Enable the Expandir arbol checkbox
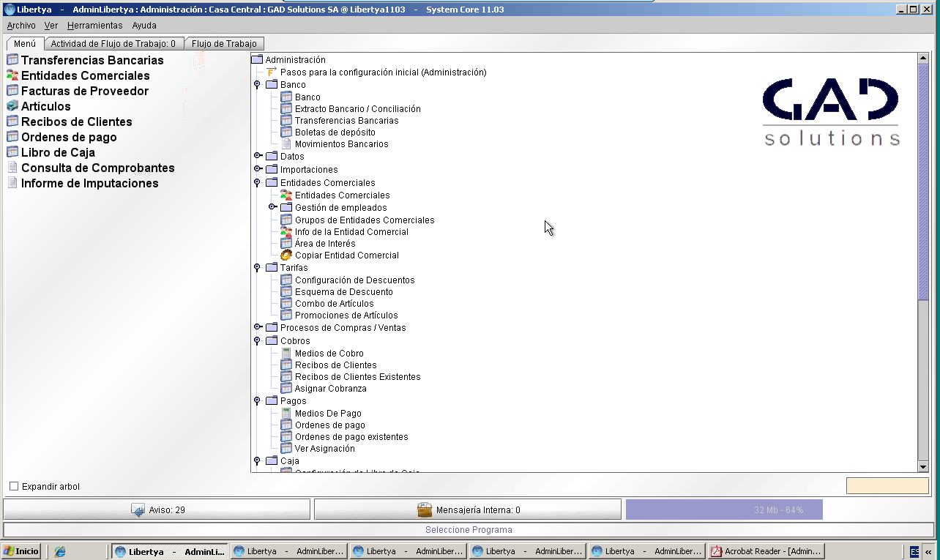Viewport: 940px width, 560px height. point(14,487)
